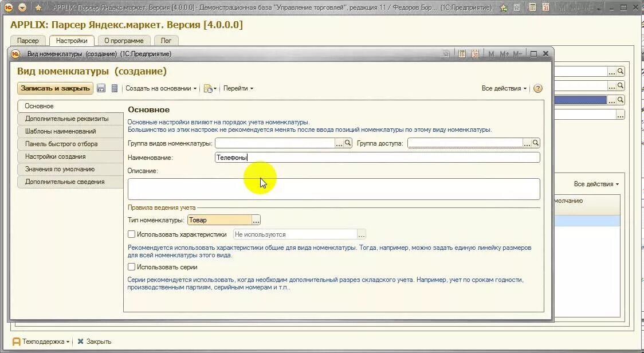Image resolution: width=644 pixels, height=353 pixels.
Task: Click the star icon at the left of the main title bar
Action: click(38, 7)
